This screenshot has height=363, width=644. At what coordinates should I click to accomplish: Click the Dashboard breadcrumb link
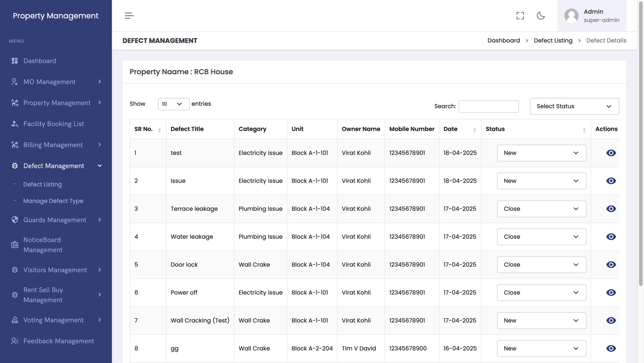tap(503, 41)
